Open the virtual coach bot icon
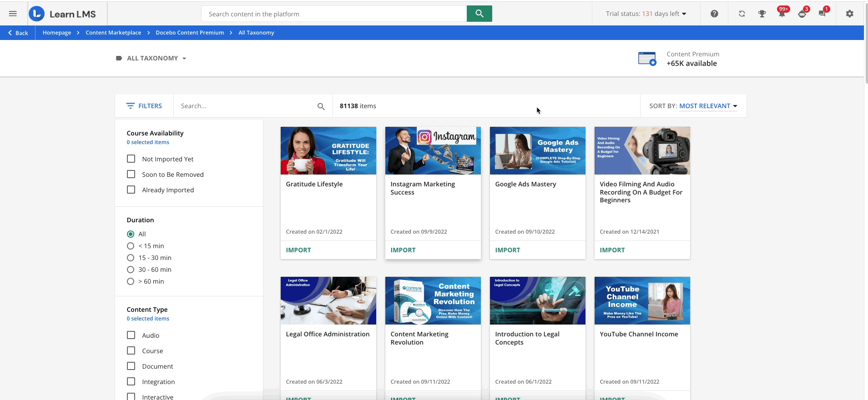868x400 pixels. click(802, 14)
